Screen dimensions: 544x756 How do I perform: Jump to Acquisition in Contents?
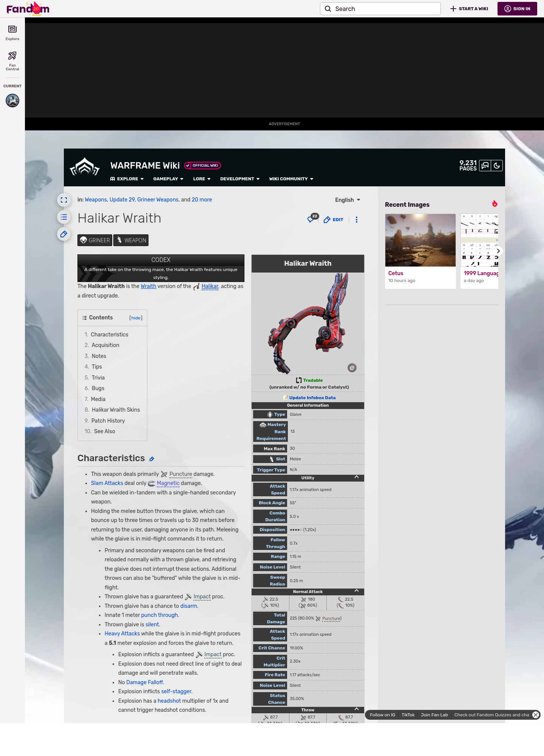(x=105, y=345)
